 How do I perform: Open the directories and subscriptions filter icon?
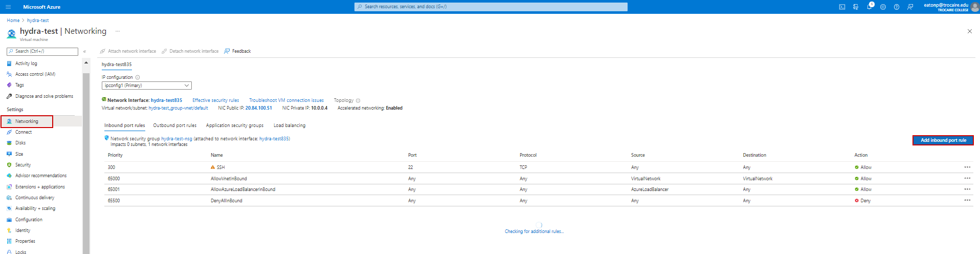point(856,7)
